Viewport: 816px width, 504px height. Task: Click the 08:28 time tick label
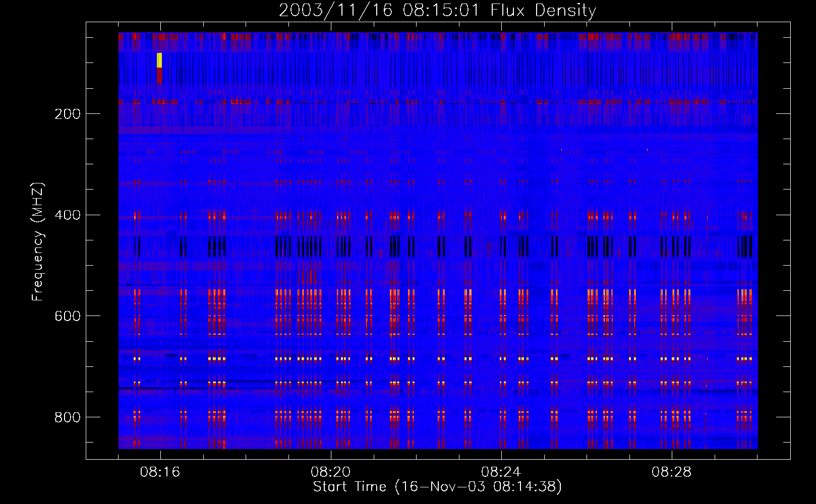[x=671, y=472]
